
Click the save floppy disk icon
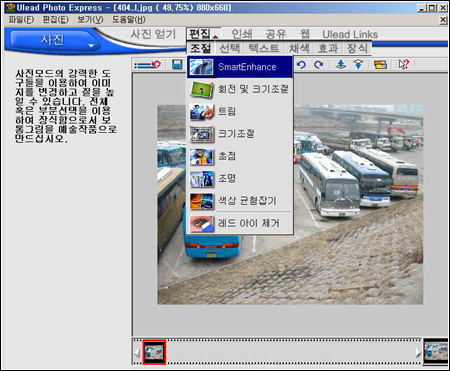pos(177,65)
